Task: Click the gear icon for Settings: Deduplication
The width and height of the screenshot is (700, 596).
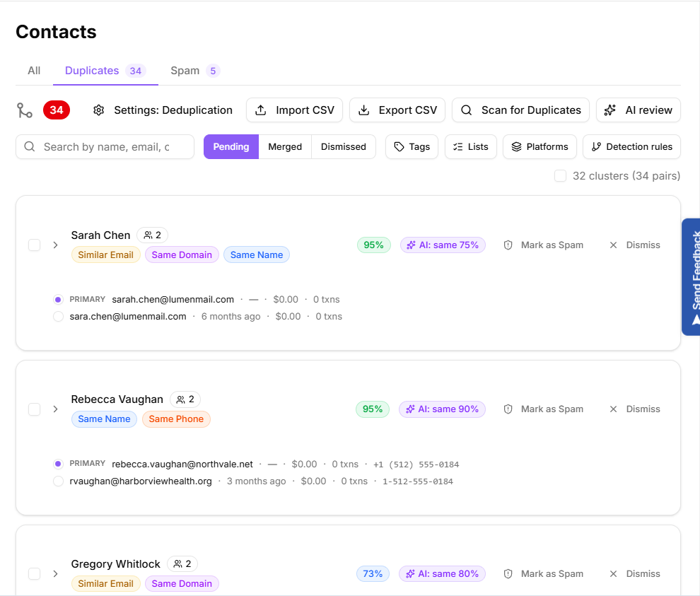Action: [x=99, y=110]
